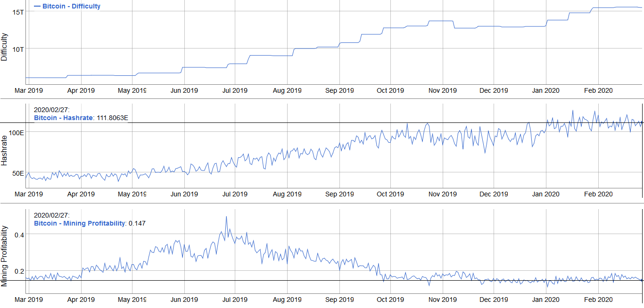Screen dimensions: 644x308
Task: Pick Jun 2019 on the Difficulty chart axis
Action: point(184,90)
